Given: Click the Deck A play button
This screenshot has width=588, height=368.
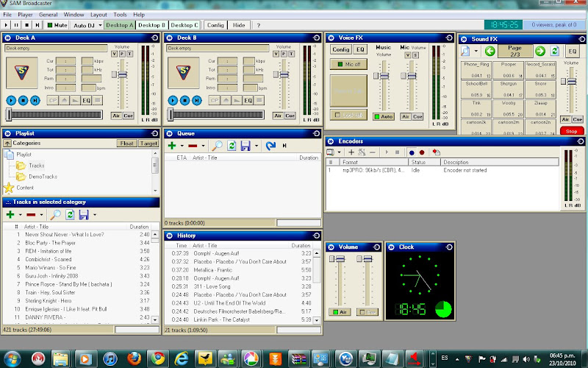Looking at the screenshot, I should [x=11, y=100].
